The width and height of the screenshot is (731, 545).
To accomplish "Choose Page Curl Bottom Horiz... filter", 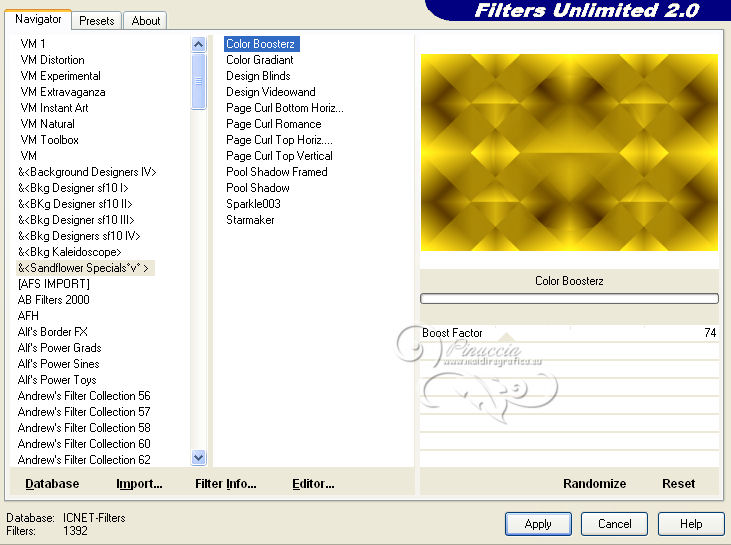I will 285,108.
